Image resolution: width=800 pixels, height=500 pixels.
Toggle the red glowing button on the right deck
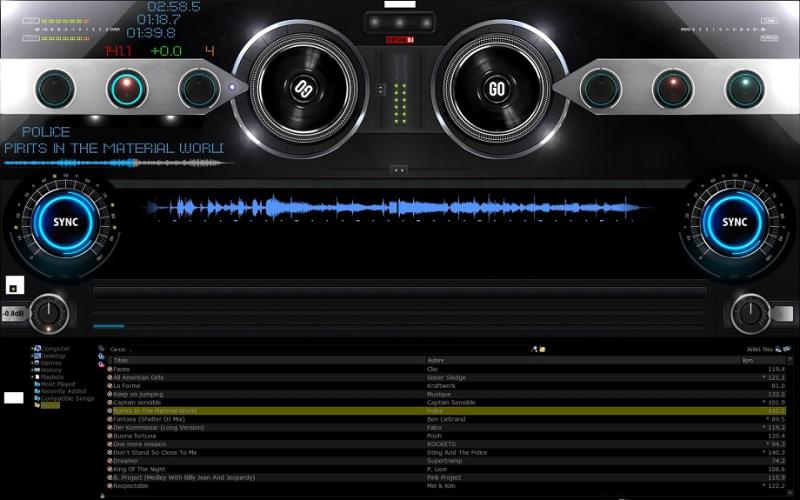coord(673,89)
